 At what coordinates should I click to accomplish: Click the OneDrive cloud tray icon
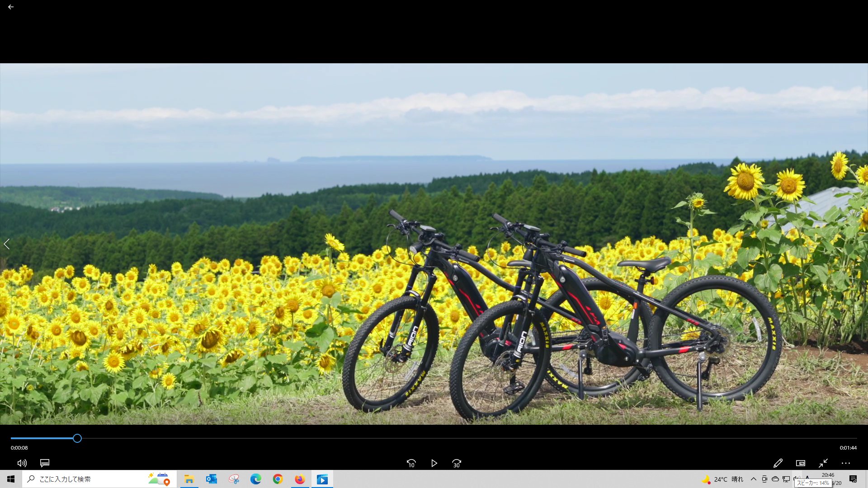[775, 479]
